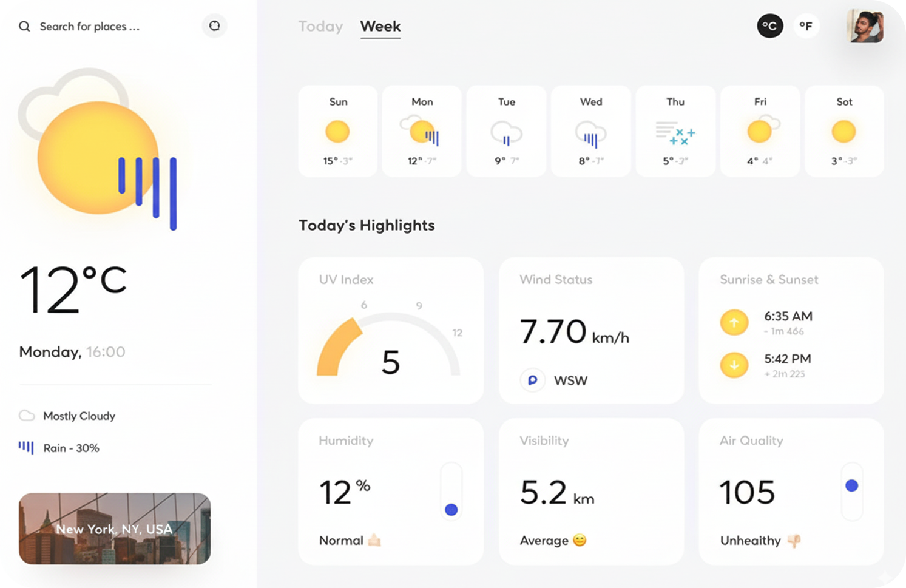Choose the Sunday forecast card
The height and width of the screenshot is (588, 906).
pyautogui.click(x=337, y=131)
